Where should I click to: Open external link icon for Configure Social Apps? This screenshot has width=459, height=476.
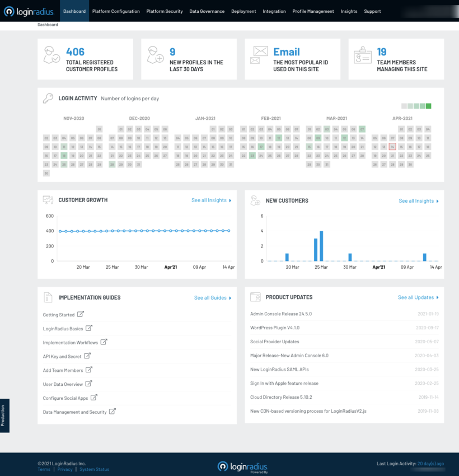tap(94, 398)
